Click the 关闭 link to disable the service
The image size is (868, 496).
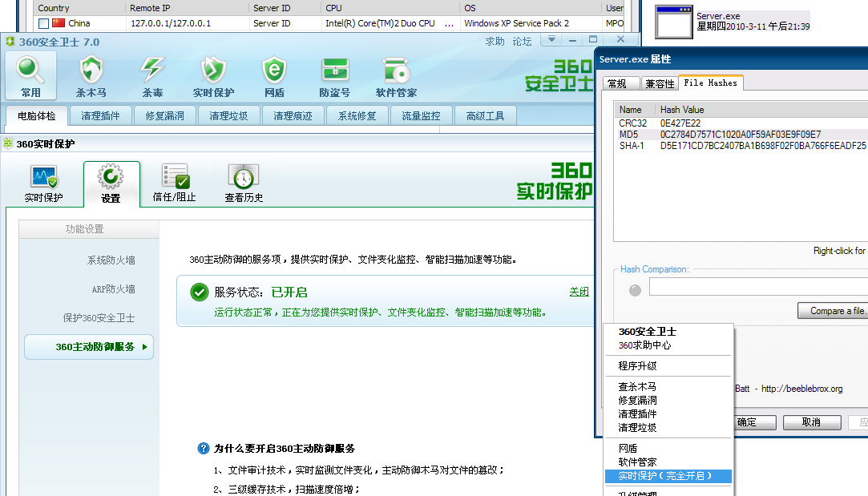pyautogui.click(x=579, y=292)
